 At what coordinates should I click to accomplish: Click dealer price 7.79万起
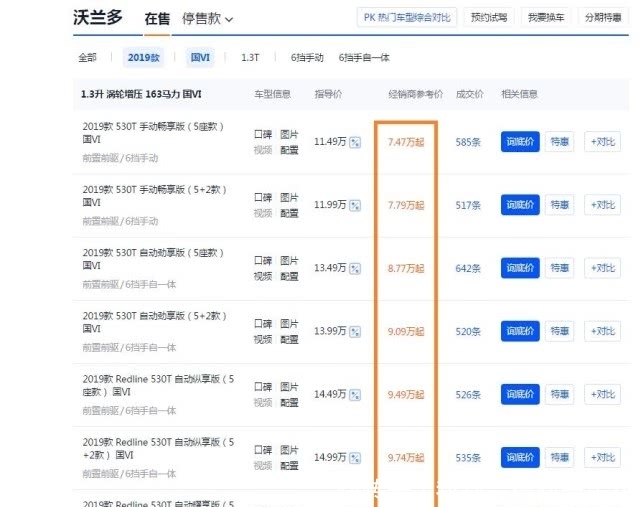pyautogui.click(x=406, y=205)
